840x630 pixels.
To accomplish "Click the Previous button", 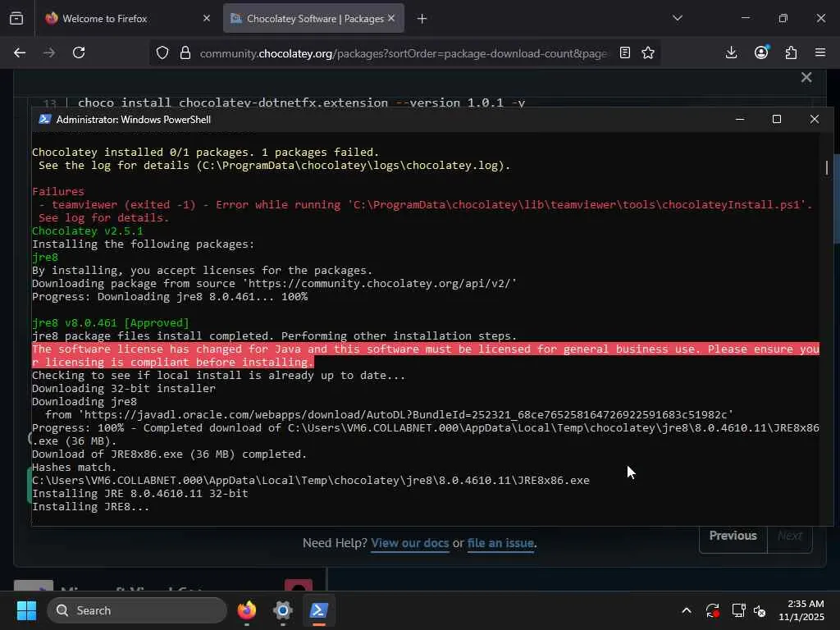I will tap(733, 536).
